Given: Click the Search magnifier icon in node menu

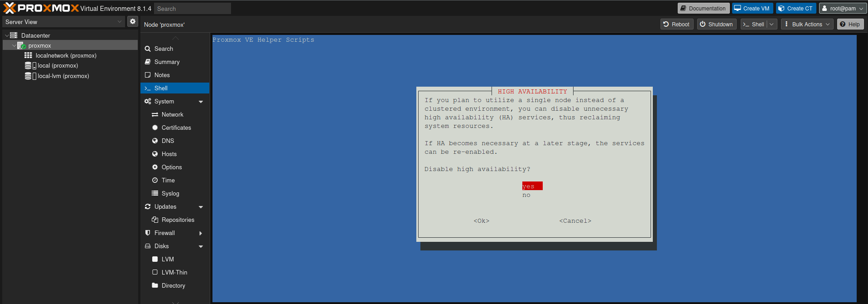Looking at the screenshot, I should coord(148,49).
